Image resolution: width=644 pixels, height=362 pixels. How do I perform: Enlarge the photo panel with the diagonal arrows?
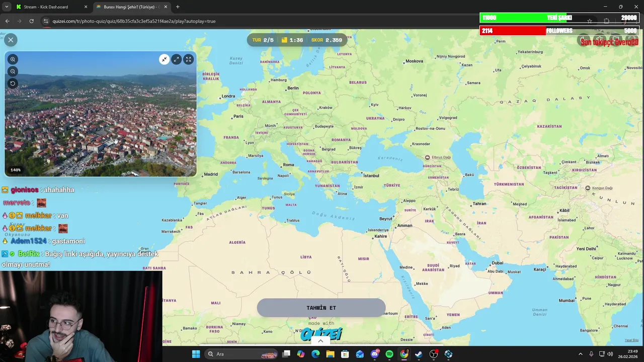point(176,59)
